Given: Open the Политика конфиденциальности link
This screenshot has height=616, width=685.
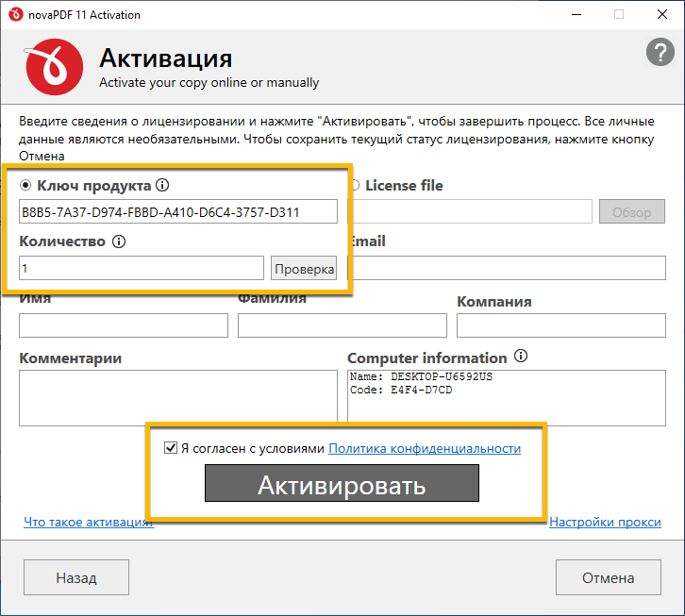Looking at the screenshot, I should [425, 448].
